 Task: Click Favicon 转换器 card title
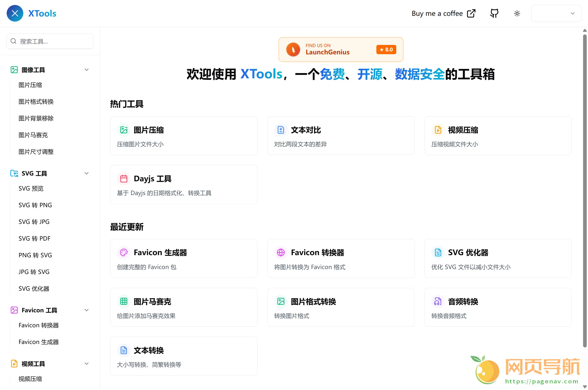(318, 252)
